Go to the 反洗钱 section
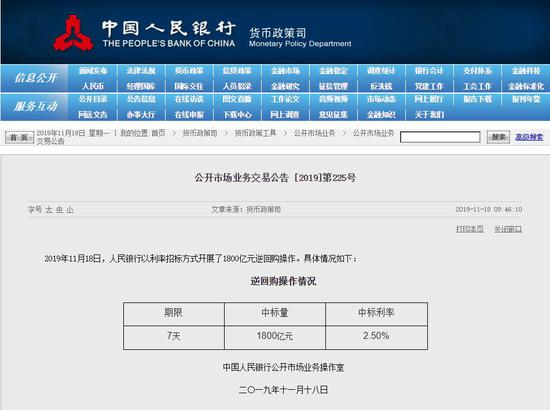The width and height of the screenshot is (550, 410). [381, 86]
